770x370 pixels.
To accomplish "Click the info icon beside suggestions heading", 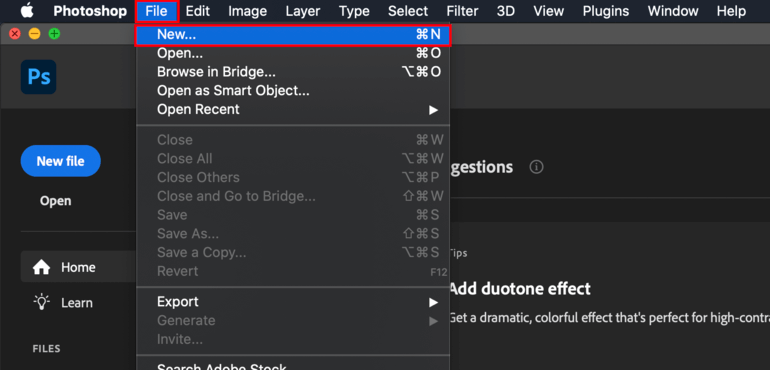I will click(x=536, y=168).
